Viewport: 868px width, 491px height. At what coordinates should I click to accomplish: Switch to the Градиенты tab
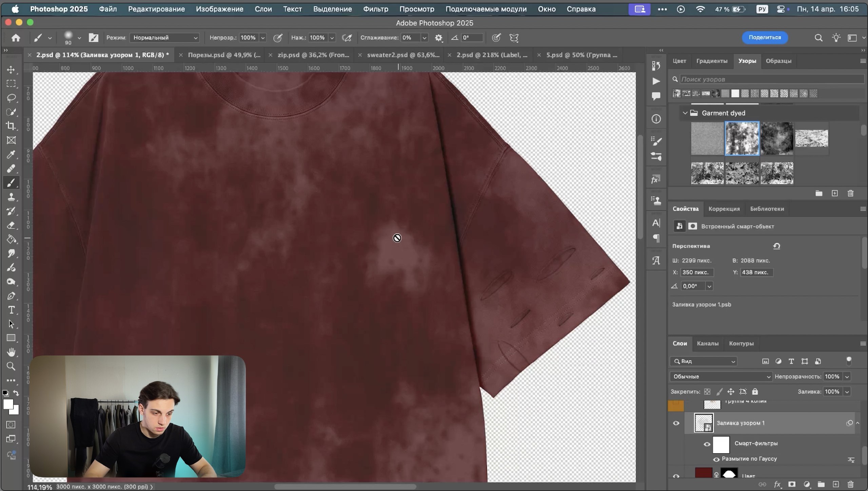712,61
